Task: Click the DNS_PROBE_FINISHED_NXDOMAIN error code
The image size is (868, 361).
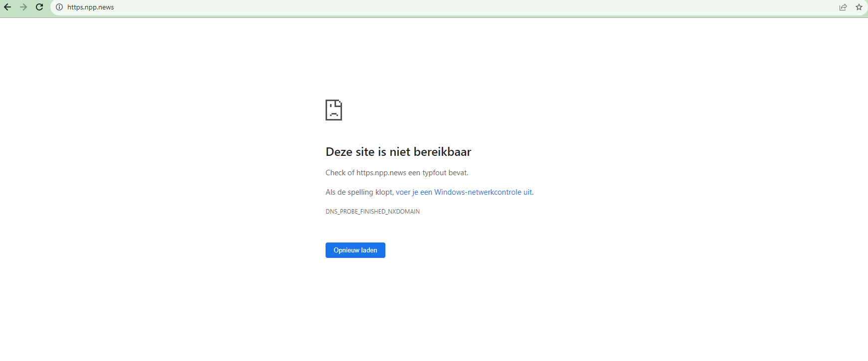Action: [372, 212]
